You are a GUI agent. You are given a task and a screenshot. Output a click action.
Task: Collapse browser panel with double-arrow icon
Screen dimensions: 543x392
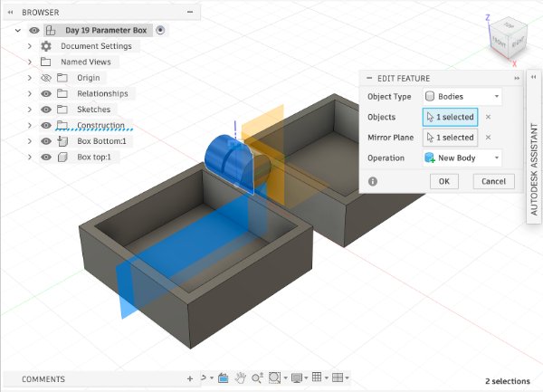(10, 12)
